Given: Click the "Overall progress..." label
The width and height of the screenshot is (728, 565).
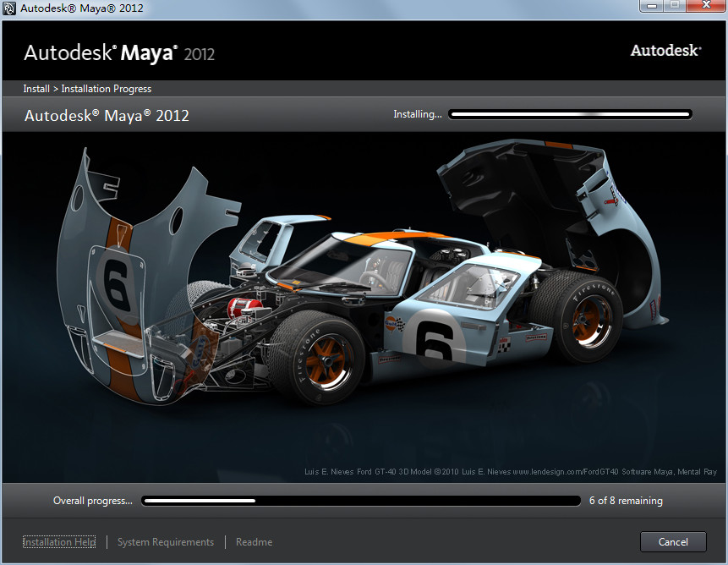Looking at the screenshot, I should coord(93,501).
